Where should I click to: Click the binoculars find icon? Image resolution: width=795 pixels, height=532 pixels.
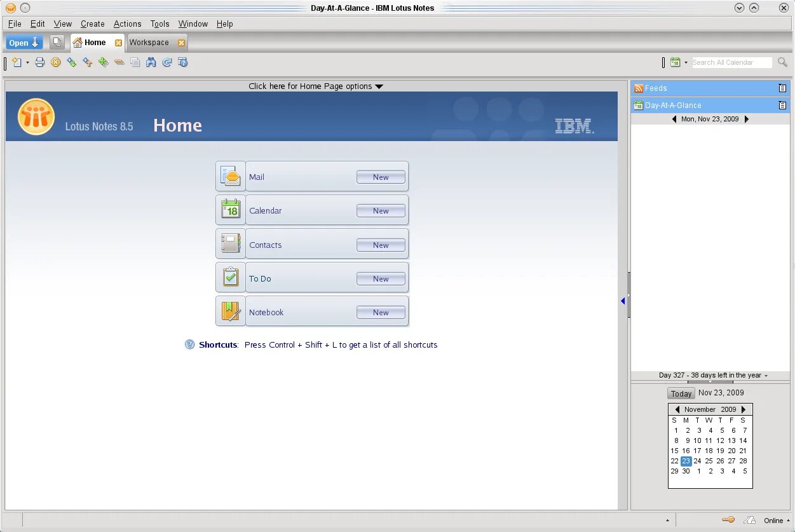151,62
